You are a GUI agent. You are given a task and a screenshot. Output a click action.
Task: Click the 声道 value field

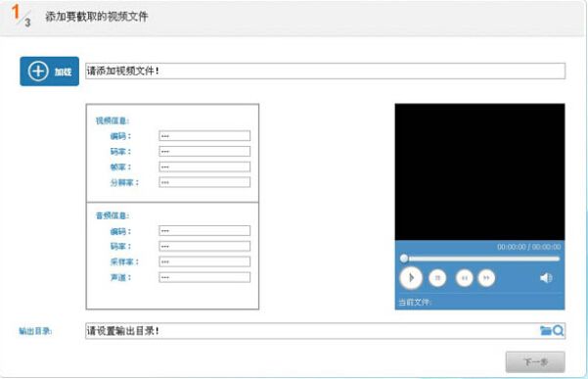coord(204,277)
